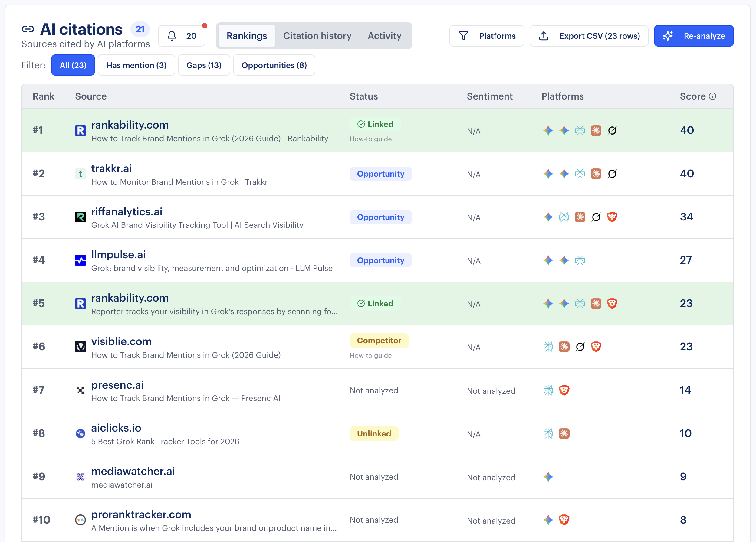Open notifications via the bell icon
The image size is (756, 542).
tap(172, 36)
